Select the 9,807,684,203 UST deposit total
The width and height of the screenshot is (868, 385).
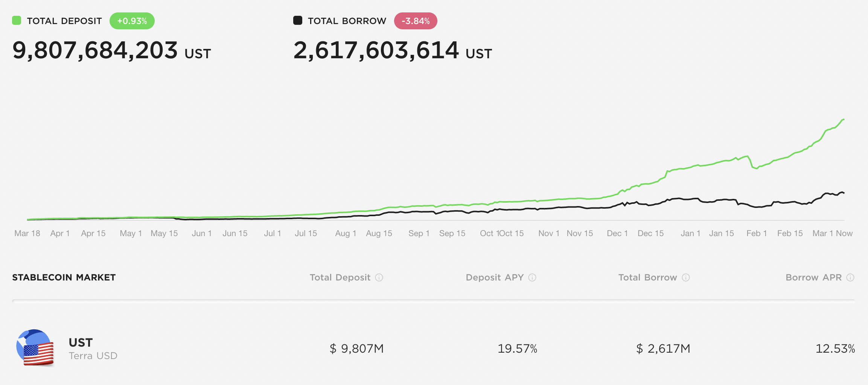pos(111,50)
